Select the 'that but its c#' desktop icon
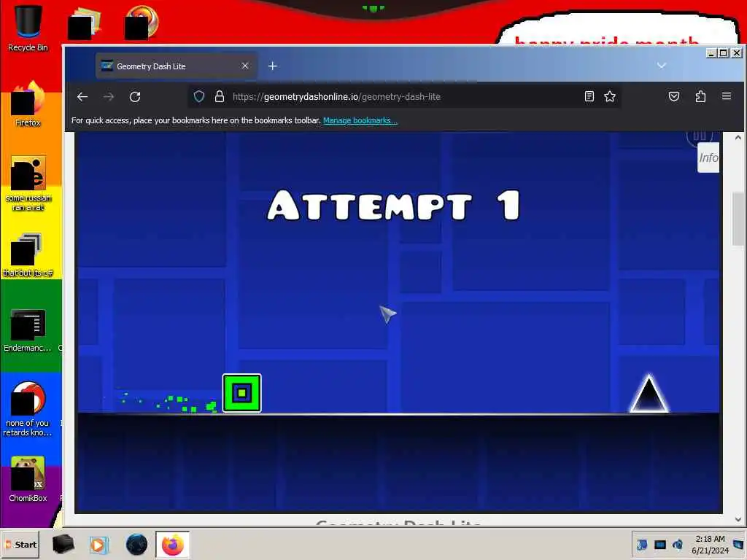Image resolution: width=747 pixels, height=560 pixels. (28, 254)
